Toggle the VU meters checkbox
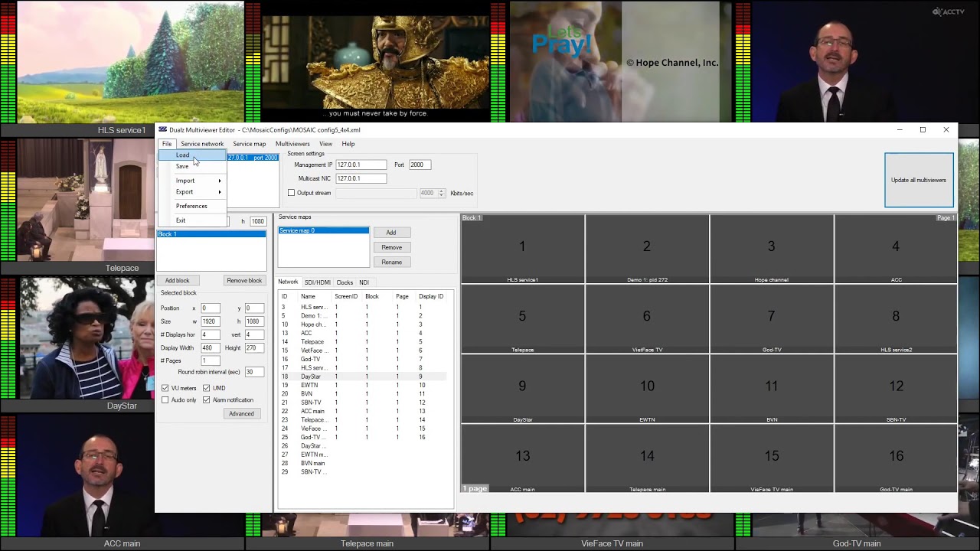 pos(165,388)
